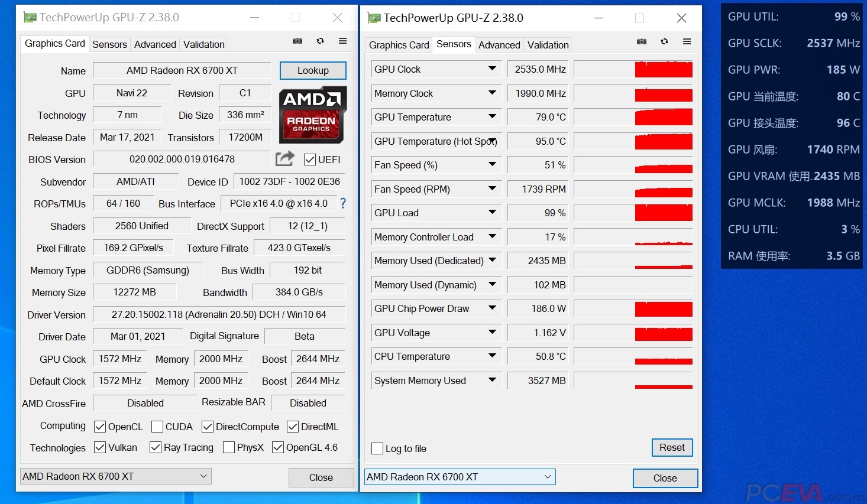Click the BIOS Version field 020.002.000.019.016478

point(182,159)
